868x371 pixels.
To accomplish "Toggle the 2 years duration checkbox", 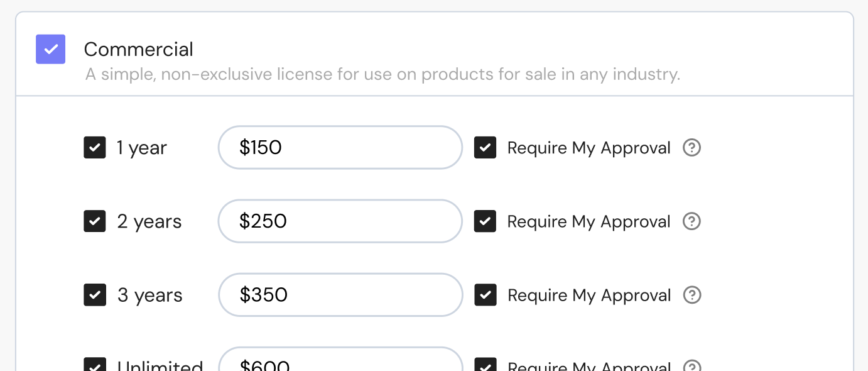I will [x=95, y=221].
